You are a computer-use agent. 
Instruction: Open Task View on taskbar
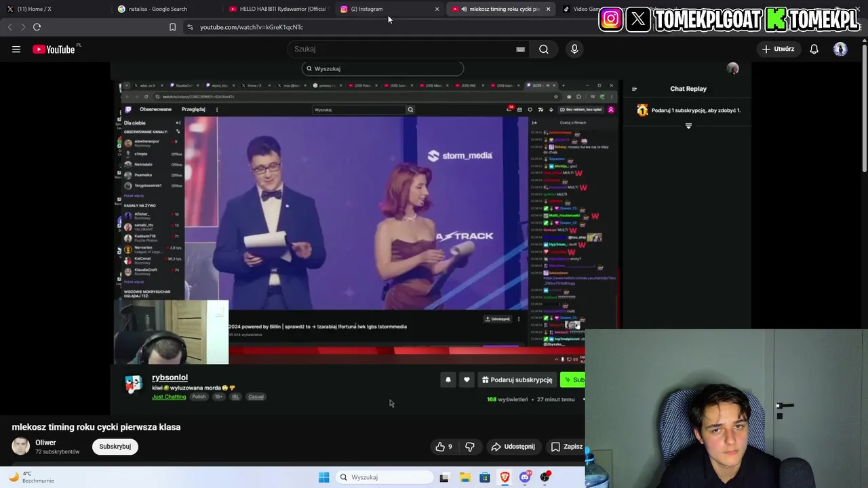pyautogui.click(x=444, y=477)
